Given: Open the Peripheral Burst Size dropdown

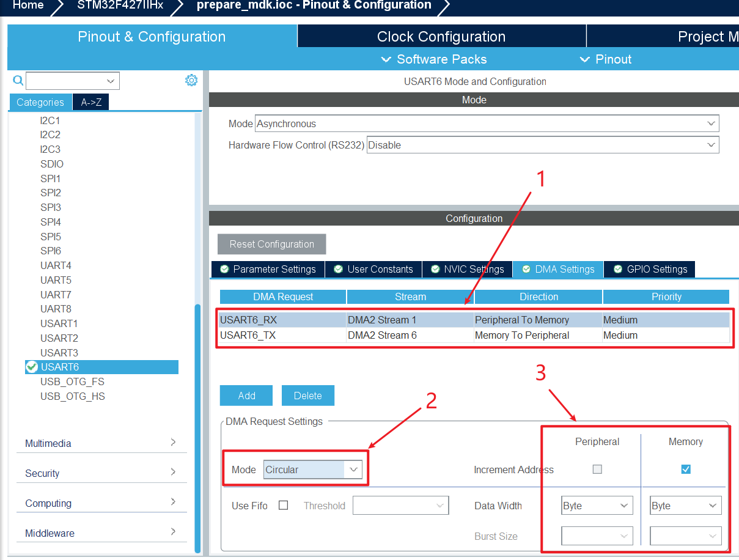Looking at the screenshot, I should click(597, 536).
